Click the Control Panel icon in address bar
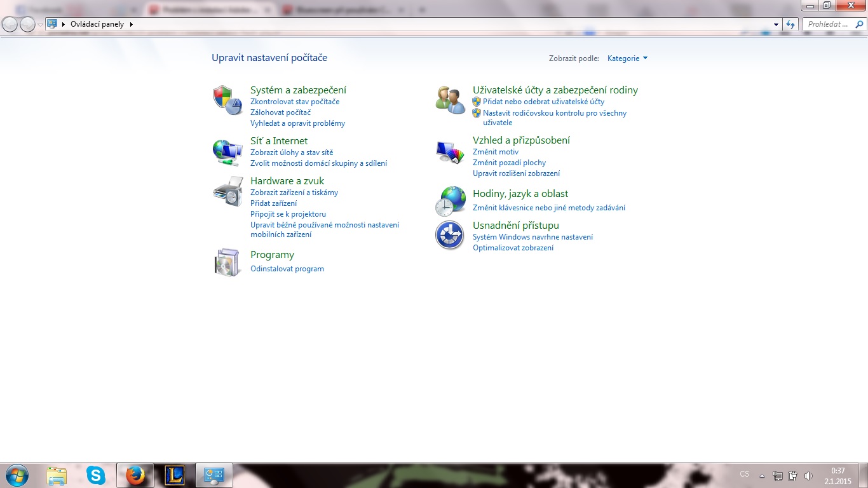Screen dimensions: 868x488 [x=52, y=24]
